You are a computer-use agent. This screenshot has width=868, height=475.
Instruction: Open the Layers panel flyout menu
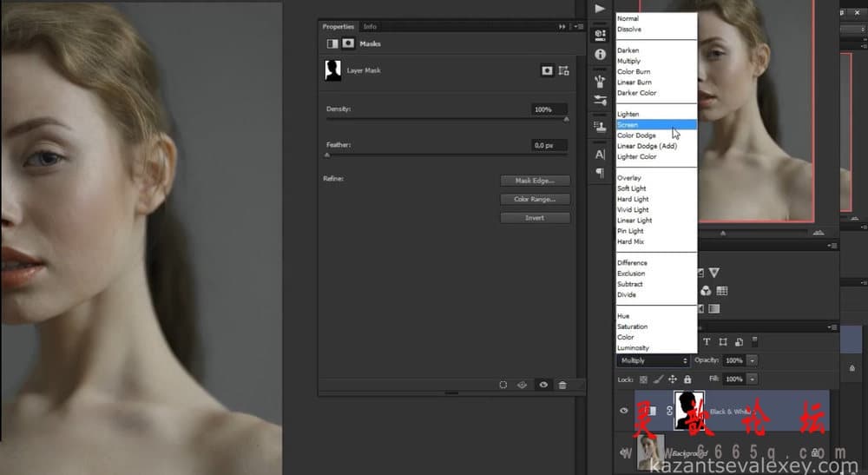coord(832,327)
